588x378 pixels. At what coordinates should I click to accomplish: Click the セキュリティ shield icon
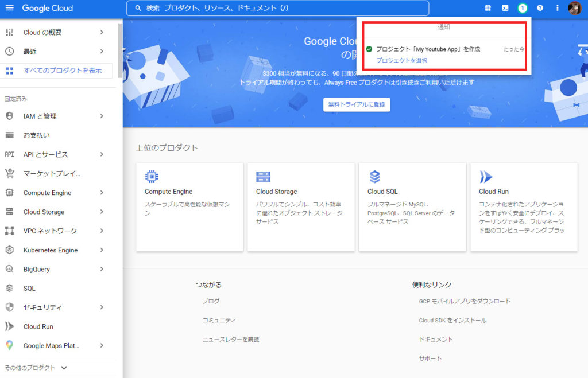coord(9,307)
